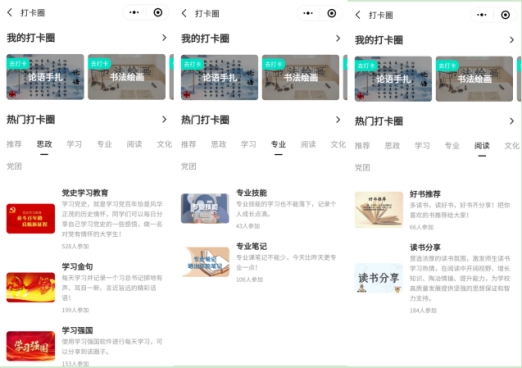
Task: Expand 热门打卡圈 chevron in the right panel
Action: [512, 121]
